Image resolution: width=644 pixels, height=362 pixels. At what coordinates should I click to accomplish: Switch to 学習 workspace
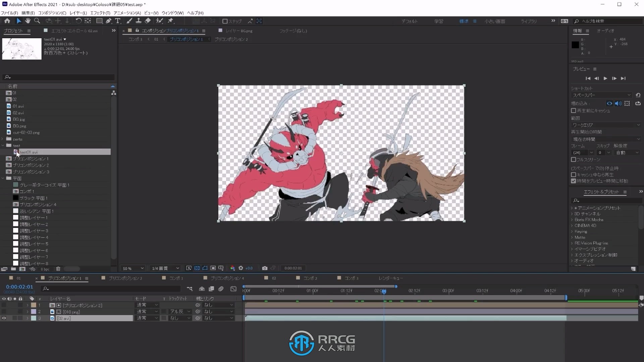pos(438,21)
